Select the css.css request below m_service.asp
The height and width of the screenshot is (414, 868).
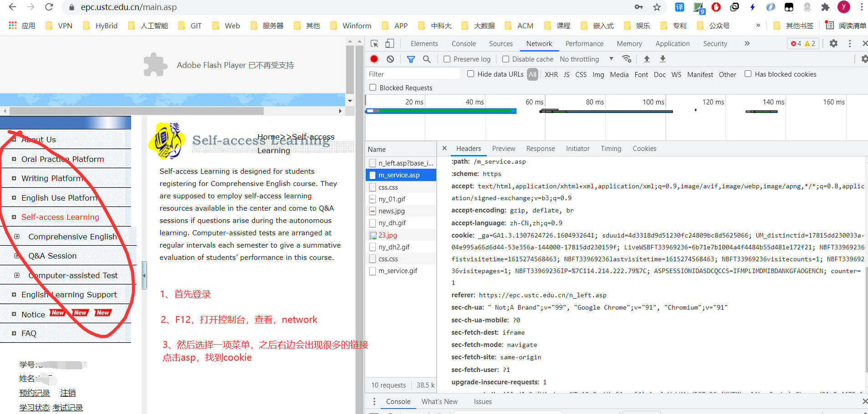[401, 187]
